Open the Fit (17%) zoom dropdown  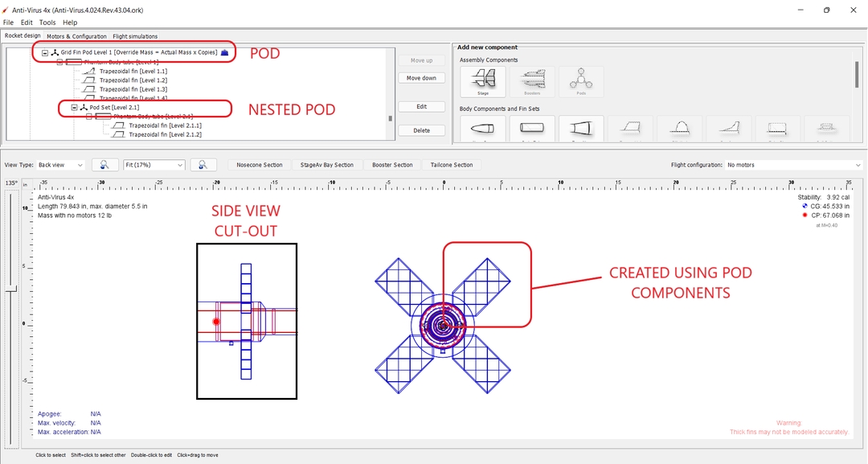click(x=154, y=165)
